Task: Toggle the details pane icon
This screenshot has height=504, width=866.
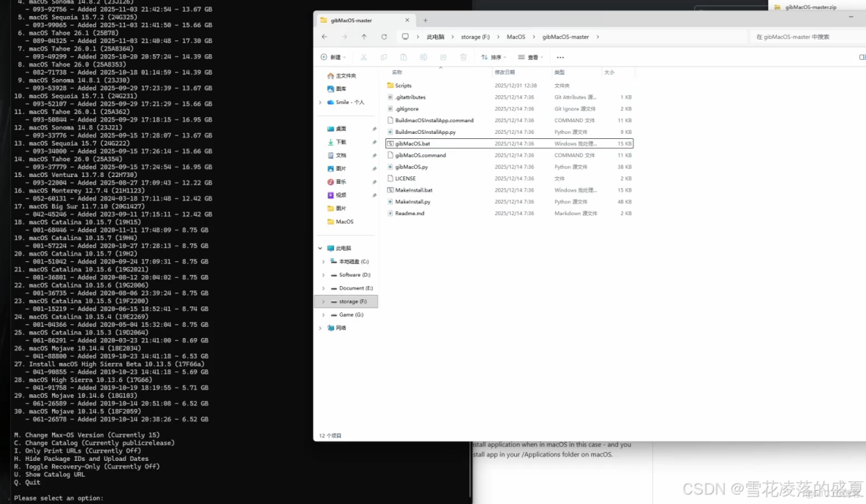Action: pos(862,58)
